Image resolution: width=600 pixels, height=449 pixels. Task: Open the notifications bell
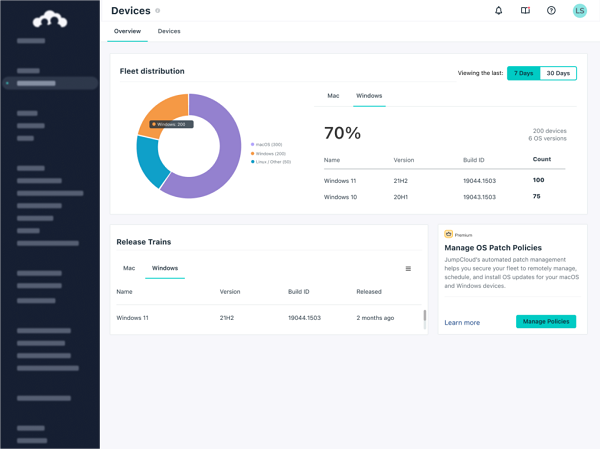click(x=499, y=11)
